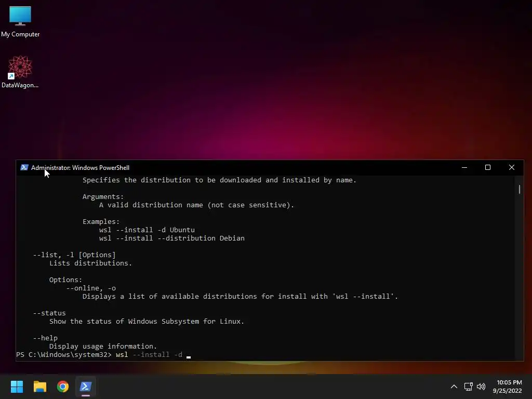Select the DataWagon desktop shortcut
Viewport: 532px width, 399px height.
coord(20,72)
